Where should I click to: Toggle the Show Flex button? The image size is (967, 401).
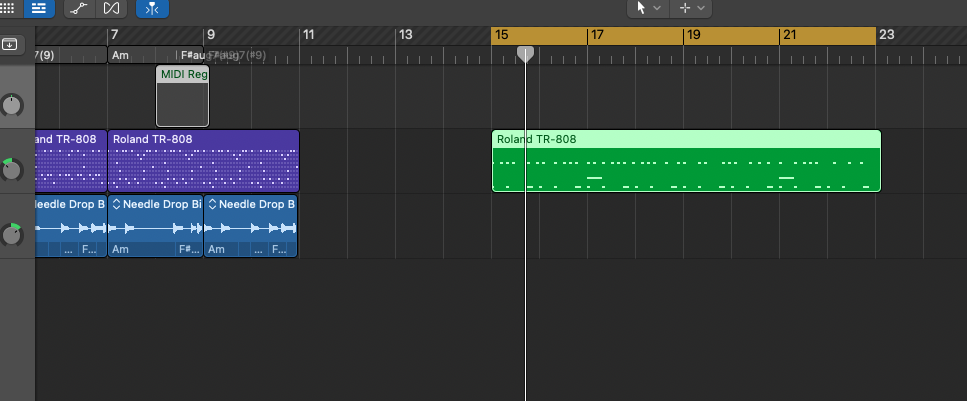click(x=112, y=8)
